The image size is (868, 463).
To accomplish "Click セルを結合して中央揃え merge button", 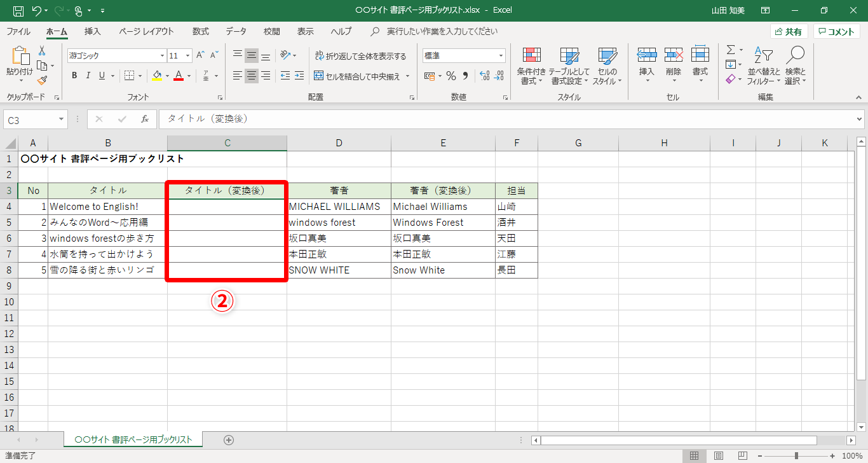I will tap(357, 76).
